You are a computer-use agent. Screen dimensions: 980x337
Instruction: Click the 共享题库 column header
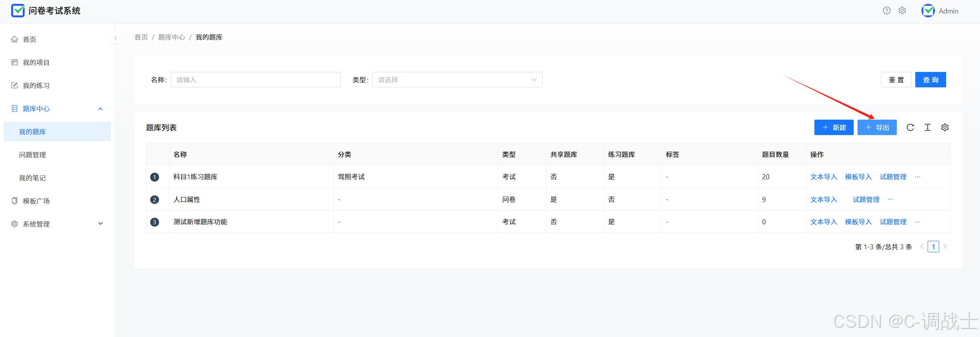tap(575, 154)
